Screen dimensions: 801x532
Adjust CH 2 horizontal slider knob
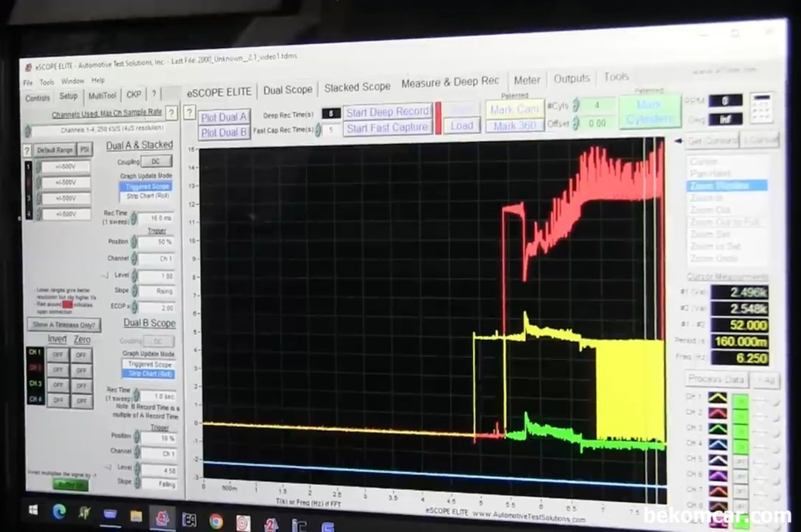pos(775,418)
